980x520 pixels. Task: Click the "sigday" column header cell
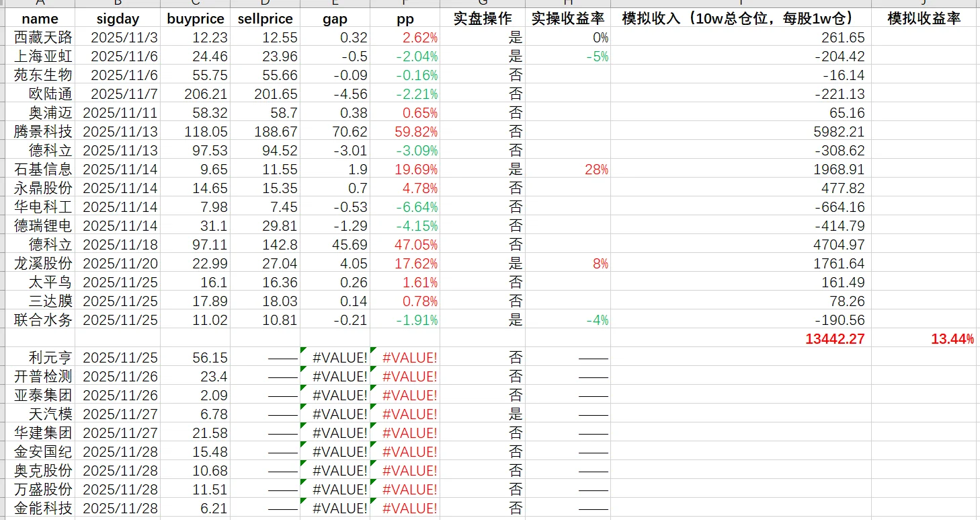click(x=118, y=18)
